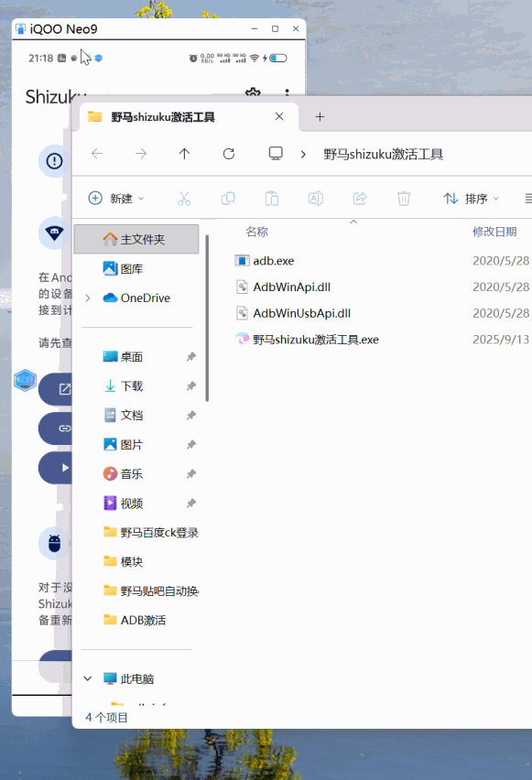Viewport: 532px width, 780px height.
Task: Refresh the current folder view
Action: click(x=228, y=154)
